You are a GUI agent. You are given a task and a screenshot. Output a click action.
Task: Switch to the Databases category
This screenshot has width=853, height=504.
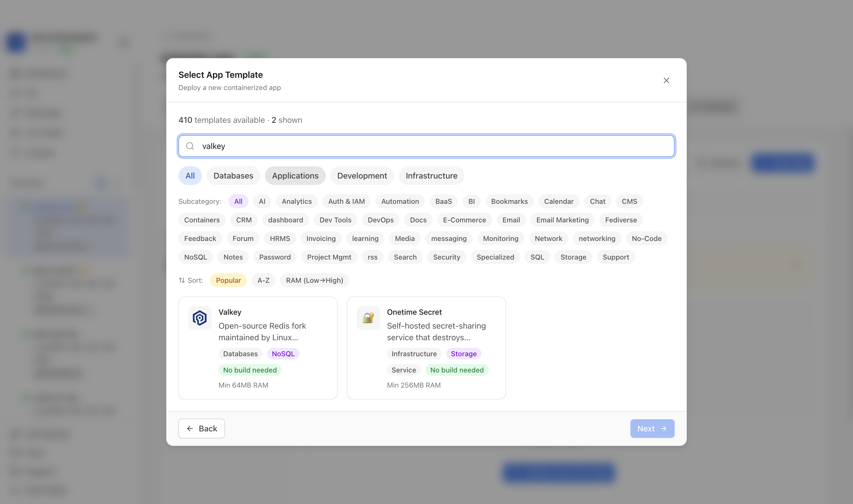(233, 176)
